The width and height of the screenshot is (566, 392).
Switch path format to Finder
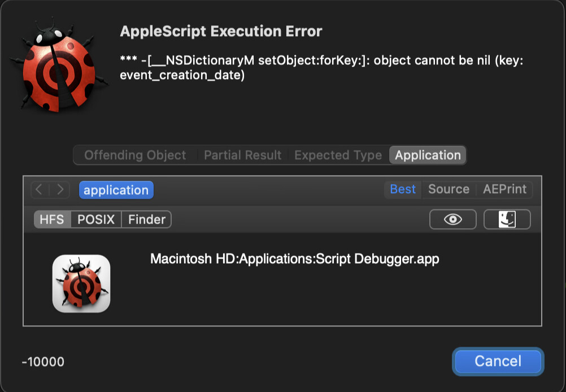146,220
